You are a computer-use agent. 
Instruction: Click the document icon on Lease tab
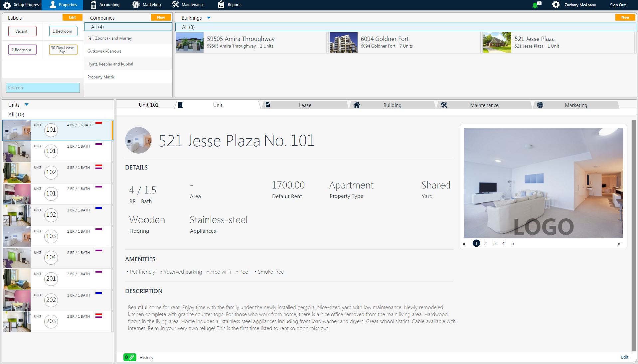coord(268,105)
